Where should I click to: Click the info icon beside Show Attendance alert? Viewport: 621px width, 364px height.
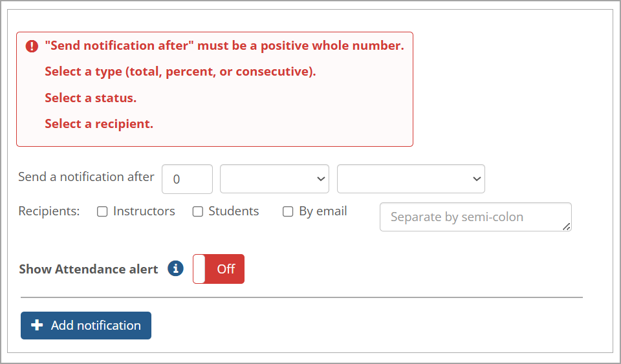coord(175,268)
